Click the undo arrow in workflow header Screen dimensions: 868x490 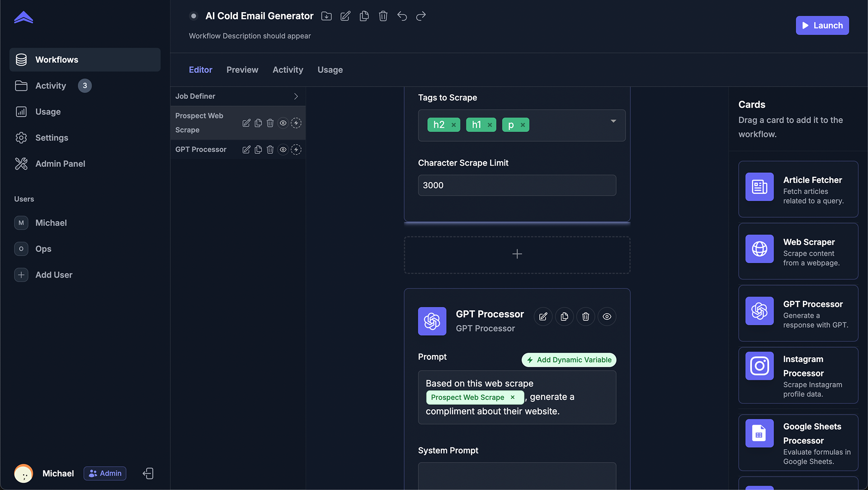click(402, 16)
